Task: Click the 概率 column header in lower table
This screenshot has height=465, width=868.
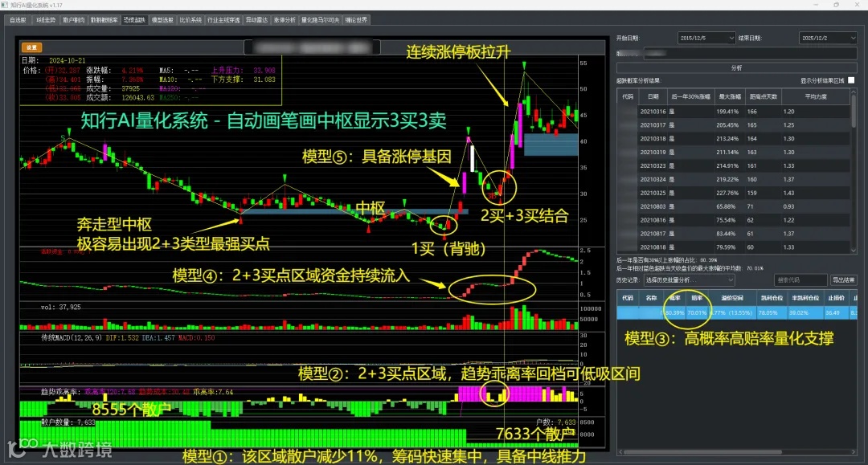Action: point(674,298)
